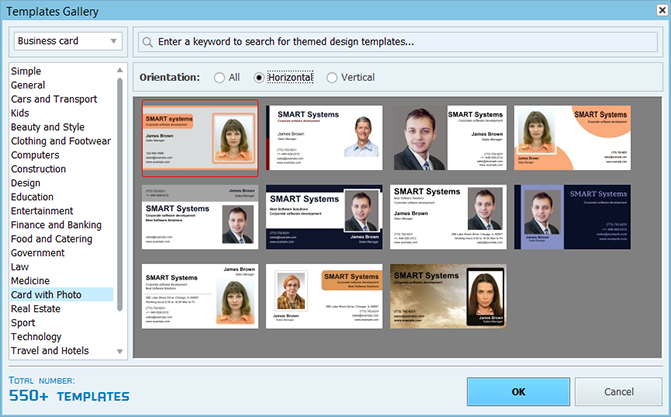The height and width of the screenshot is (417, 671).
Task: Click the template keyword search field
Action: [x=398, y=42]
